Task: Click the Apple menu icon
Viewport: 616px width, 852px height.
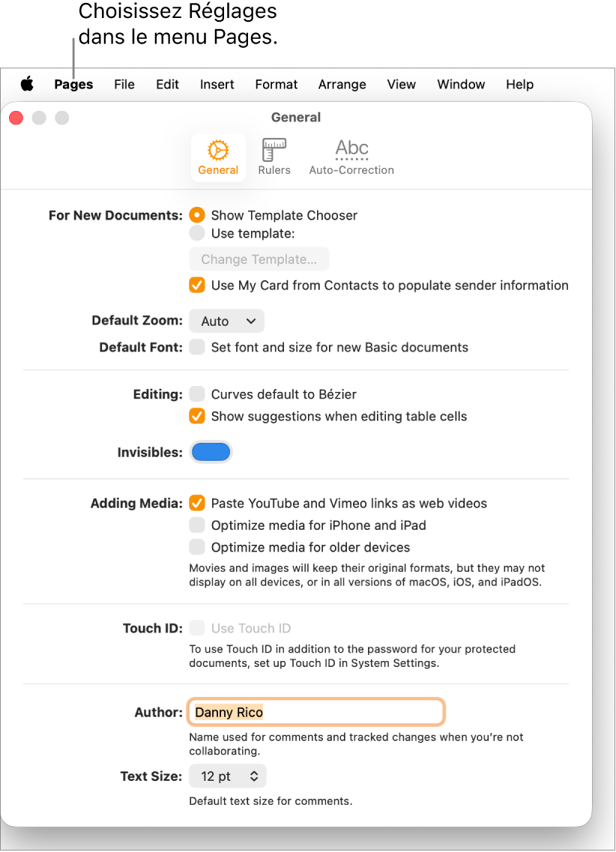Action: tap(27, 84)
